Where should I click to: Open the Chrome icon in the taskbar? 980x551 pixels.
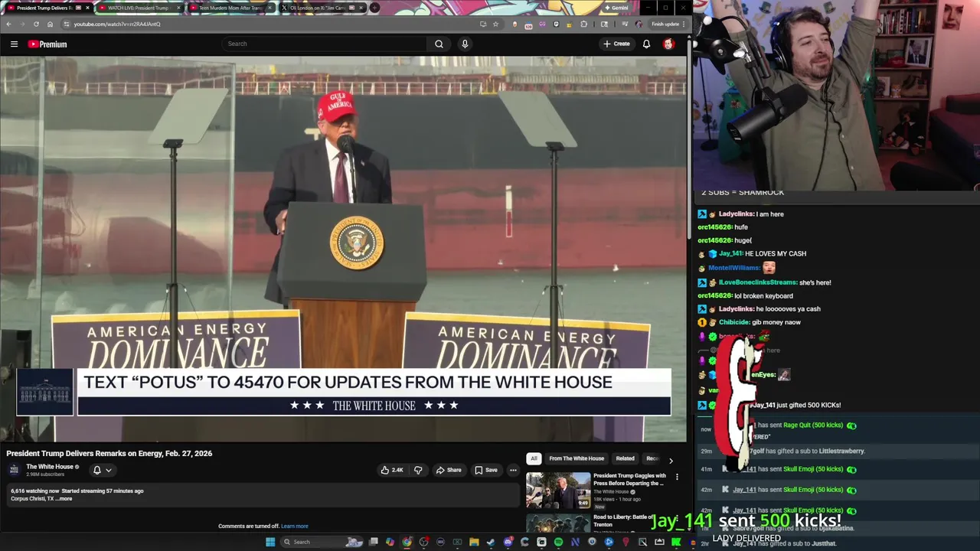407,542
